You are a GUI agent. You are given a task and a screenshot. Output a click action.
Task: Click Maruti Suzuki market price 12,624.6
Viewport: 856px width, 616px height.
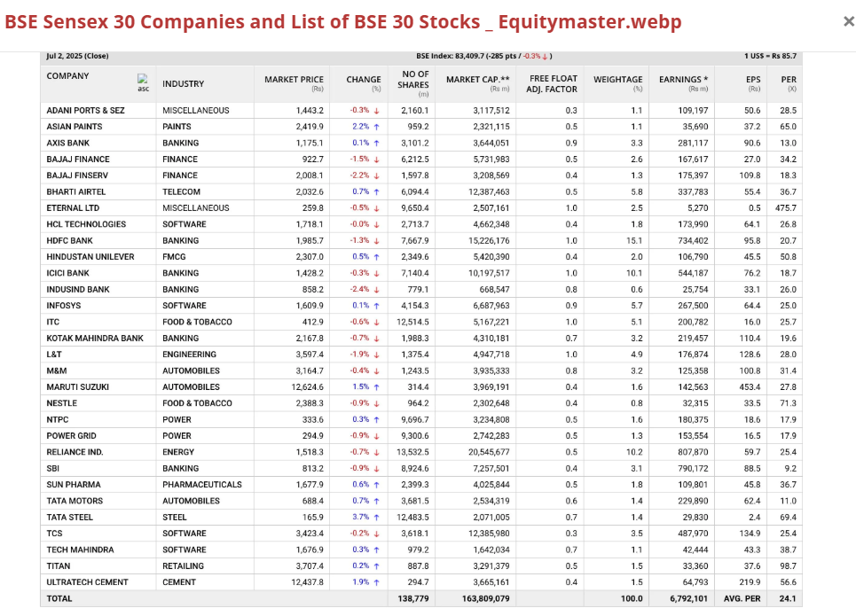click(x=307, y=387)
